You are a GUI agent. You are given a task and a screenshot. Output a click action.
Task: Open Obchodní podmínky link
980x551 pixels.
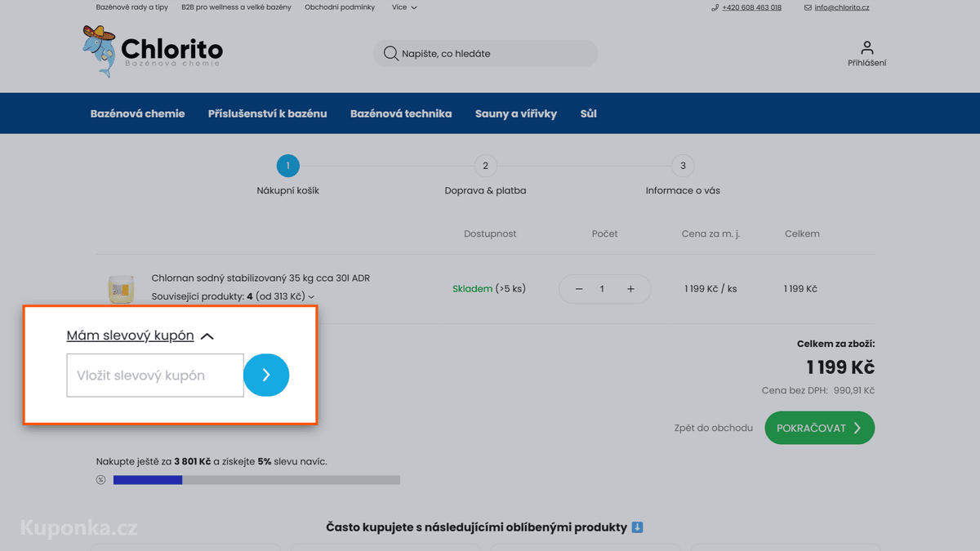(x=340, y=7)
